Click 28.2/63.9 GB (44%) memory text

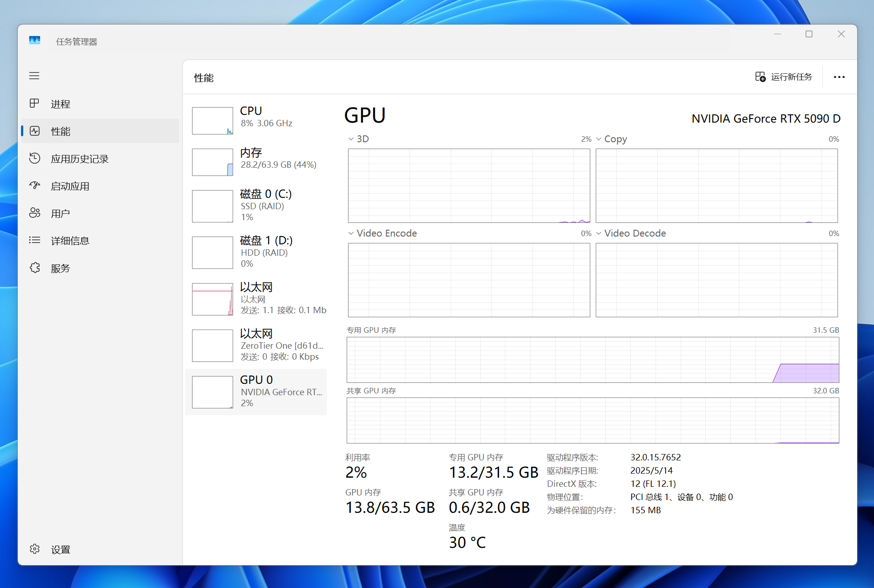click(278, 165)
